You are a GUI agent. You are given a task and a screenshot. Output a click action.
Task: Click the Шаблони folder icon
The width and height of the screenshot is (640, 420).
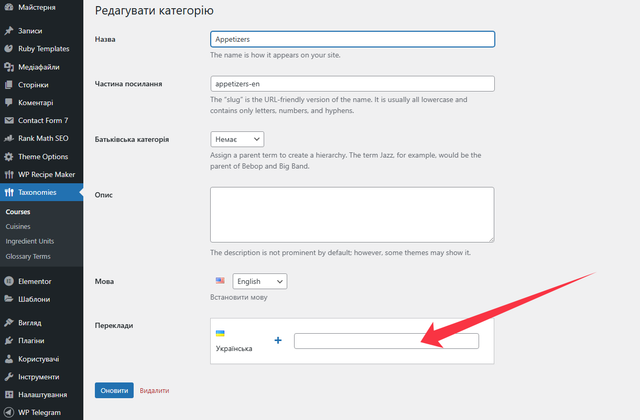pyautogui.click(x=9, y=299)
